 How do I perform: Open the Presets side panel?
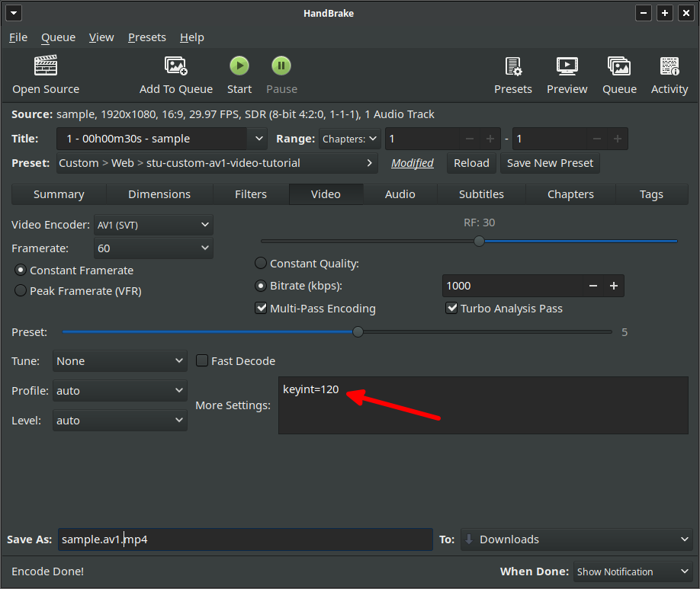513,74
